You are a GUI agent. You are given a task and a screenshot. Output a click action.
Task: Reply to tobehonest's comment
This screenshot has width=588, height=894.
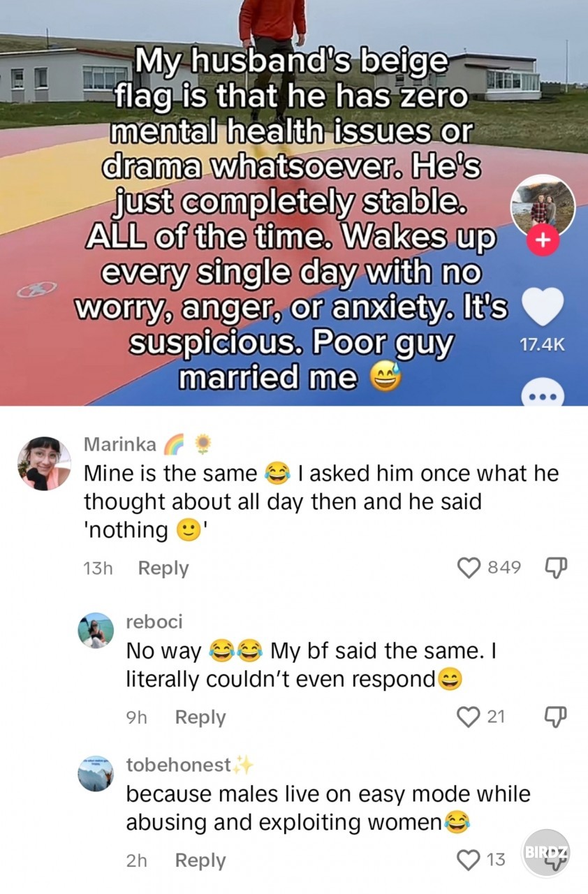tap(200, 860)
